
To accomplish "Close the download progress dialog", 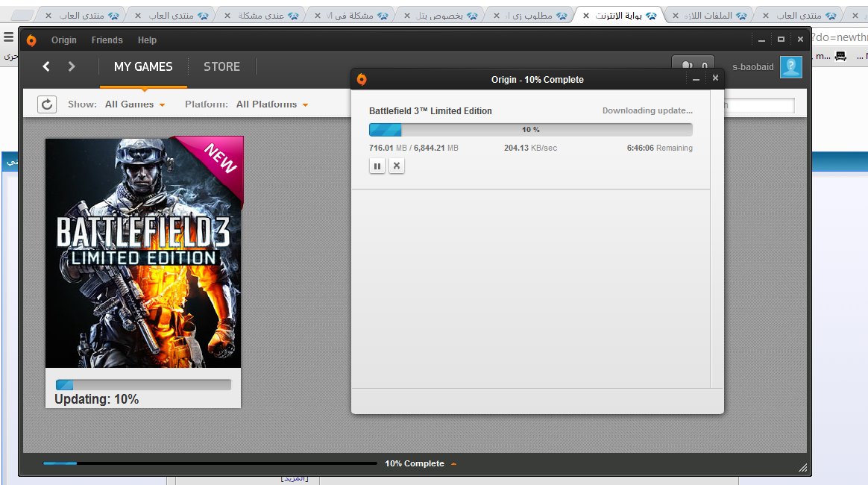I will [x=715, y=78].
